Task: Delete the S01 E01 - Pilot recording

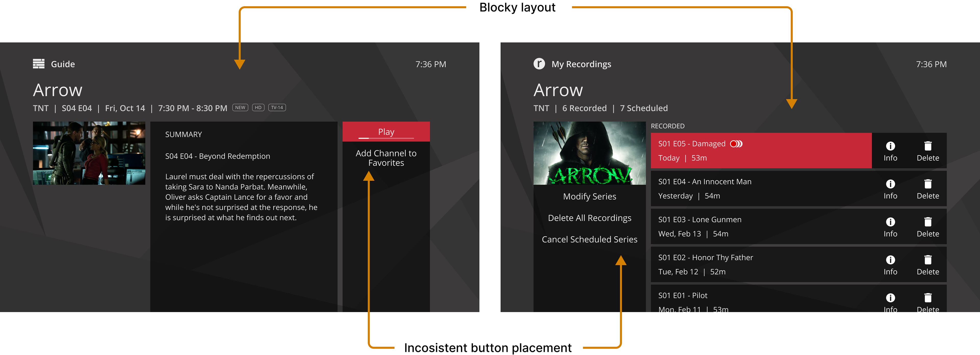Action: 927,302
